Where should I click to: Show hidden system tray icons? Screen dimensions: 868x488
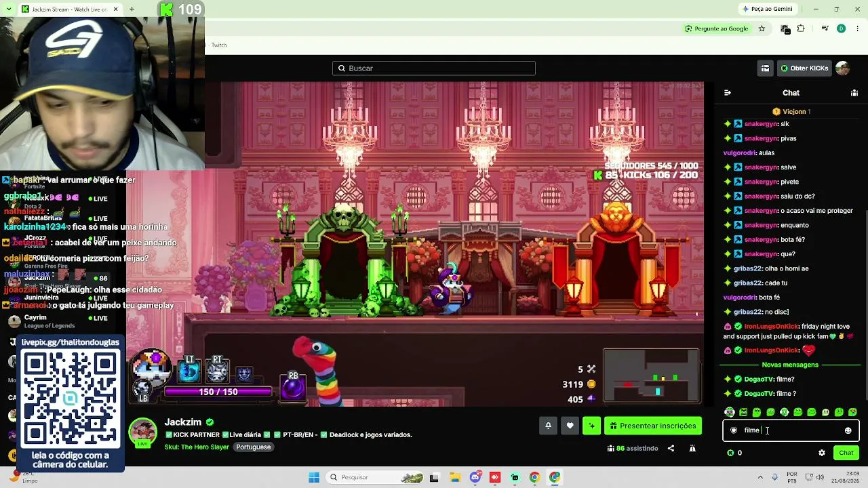coord(760,477)
